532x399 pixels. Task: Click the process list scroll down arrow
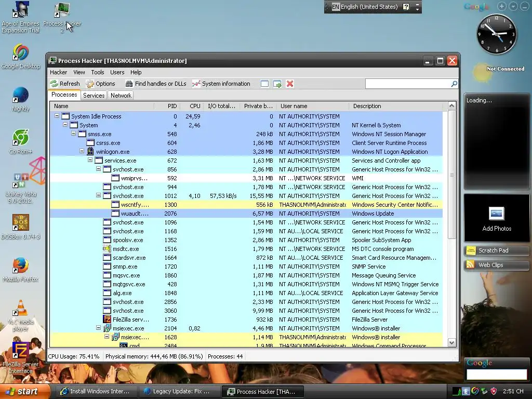click(451, 343)
